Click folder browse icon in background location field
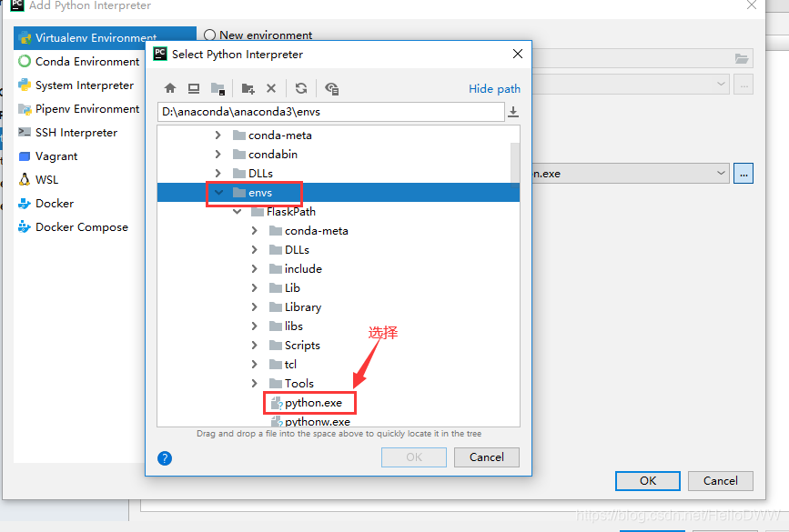 point(741,59)
